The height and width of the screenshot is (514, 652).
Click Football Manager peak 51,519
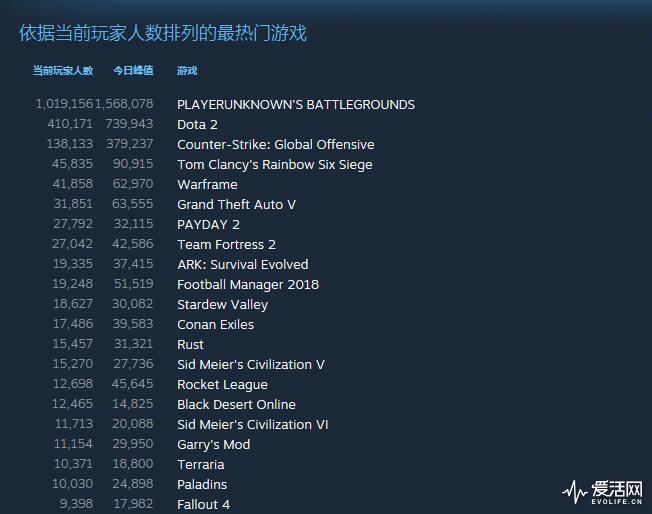133,284
